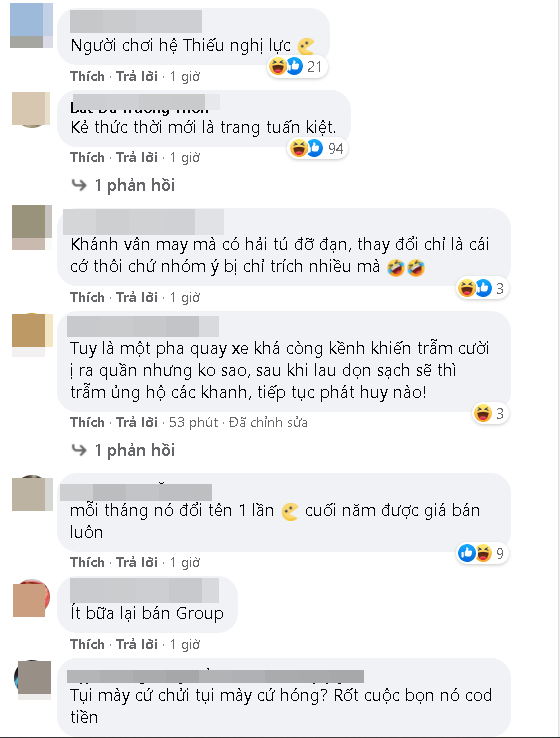
Task: Click reply arrow icon under 'tuấn kiệt' comment
Action: click(x=79, y=185)
